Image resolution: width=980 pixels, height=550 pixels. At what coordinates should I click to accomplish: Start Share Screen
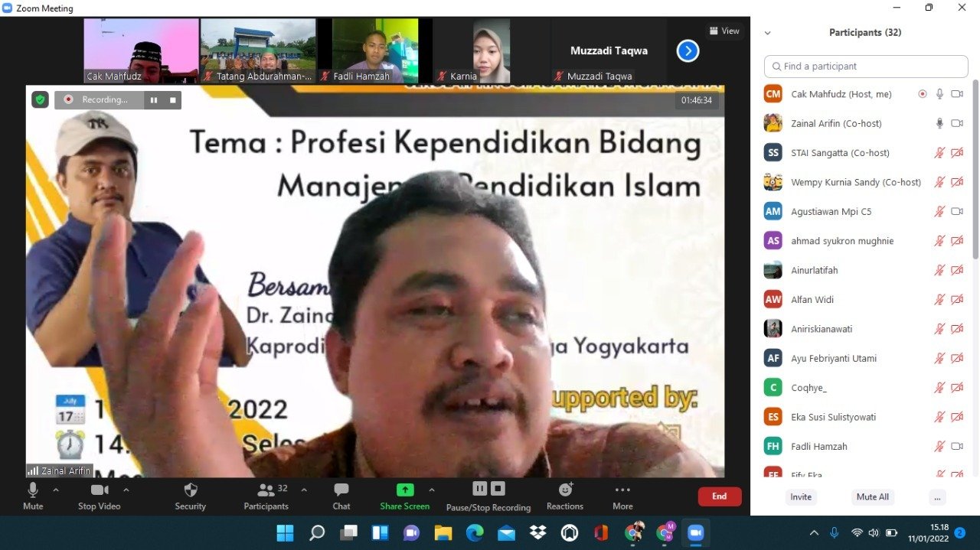click(404, 495)
